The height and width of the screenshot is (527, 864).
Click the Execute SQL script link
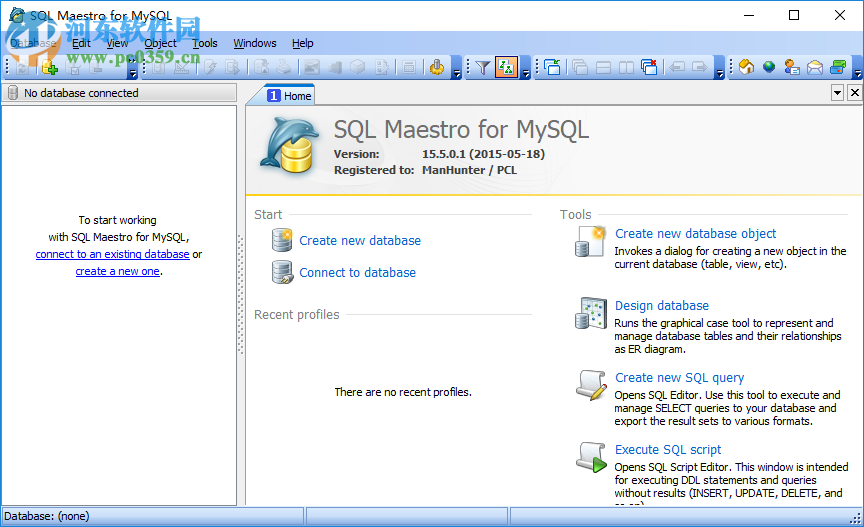(x=668, y=449)
